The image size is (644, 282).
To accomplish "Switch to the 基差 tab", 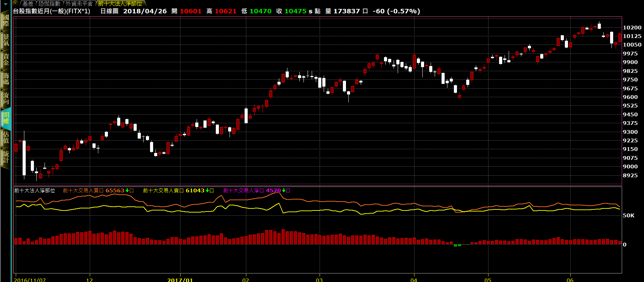I will [x=28, y=3].
